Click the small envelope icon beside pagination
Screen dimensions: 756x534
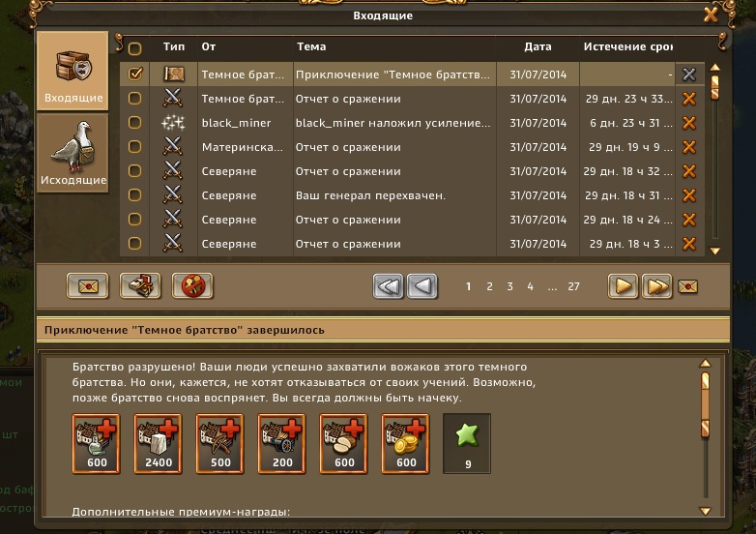tap(687, 286)
